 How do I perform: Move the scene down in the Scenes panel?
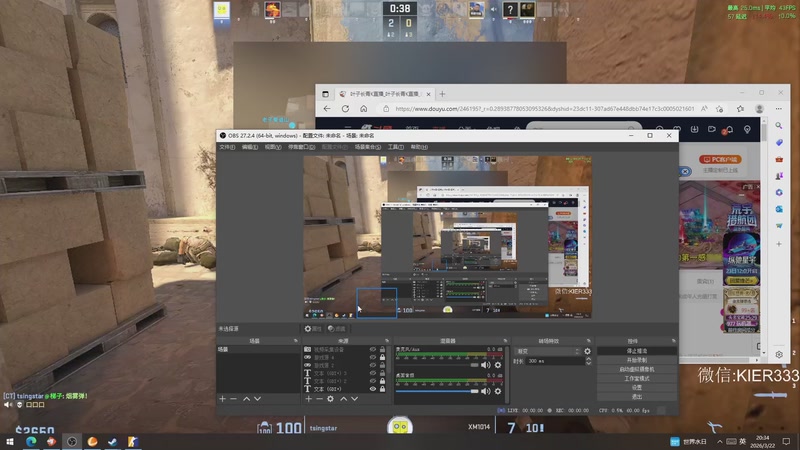(x=258, y=398)
